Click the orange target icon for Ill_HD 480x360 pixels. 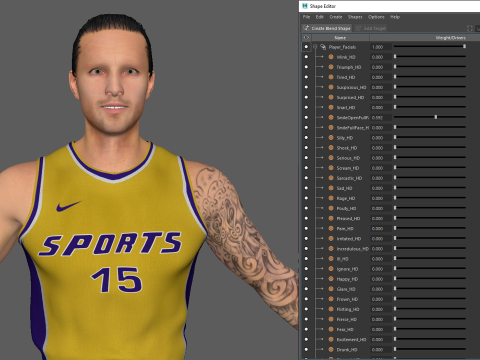pyautogui.click(x=331, y=259)
